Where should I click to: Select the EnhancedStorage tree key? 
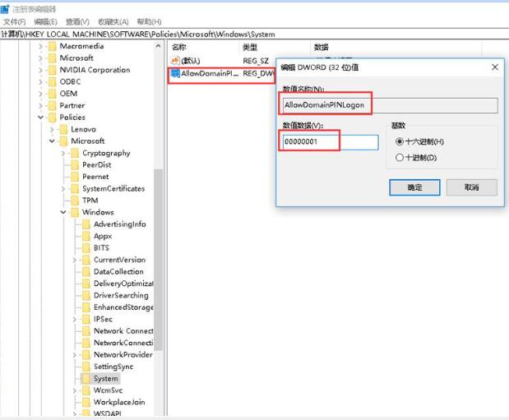point(123,307)
